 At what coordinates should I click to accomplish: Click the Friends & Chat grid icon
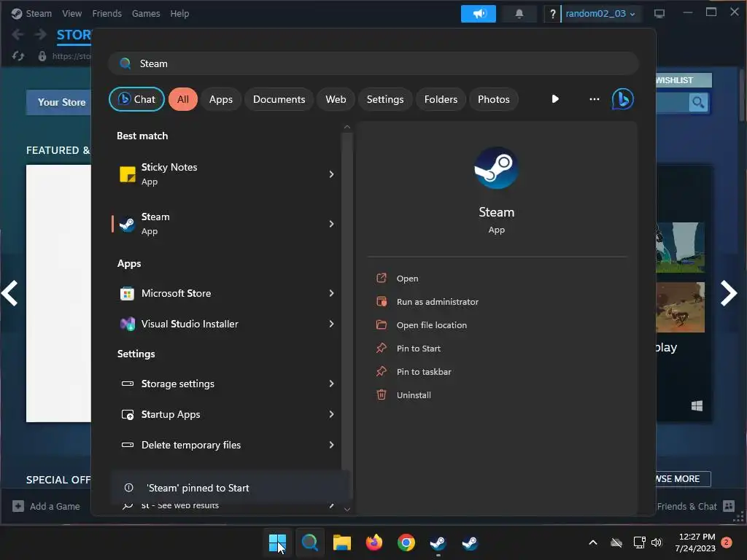pos(729,506)
